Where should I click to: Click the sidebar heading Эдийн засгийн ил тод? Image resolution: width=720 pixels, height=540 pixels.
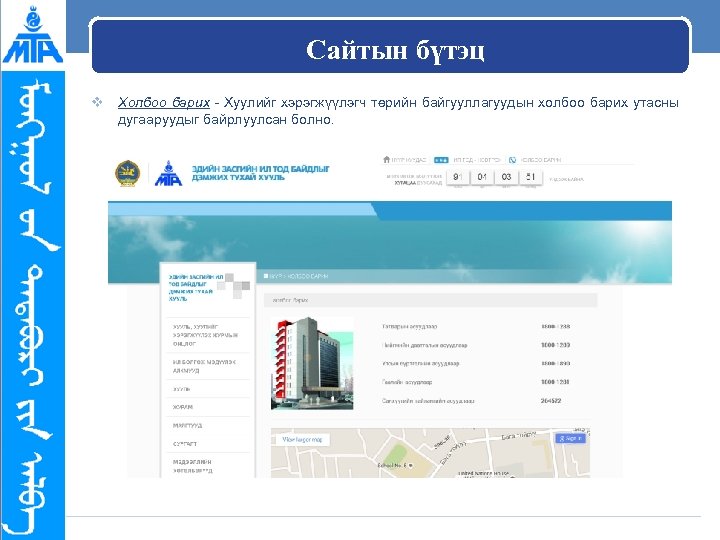point(196,288)
